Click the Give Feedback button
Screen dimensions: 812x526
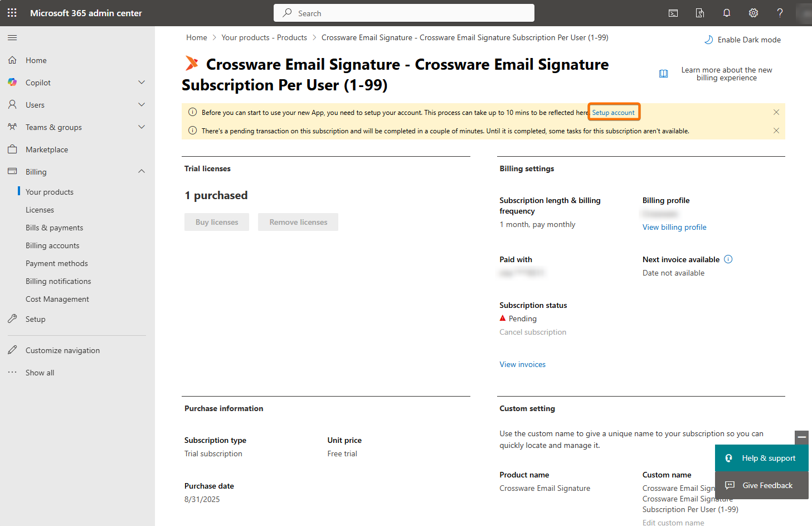point(761,485)
